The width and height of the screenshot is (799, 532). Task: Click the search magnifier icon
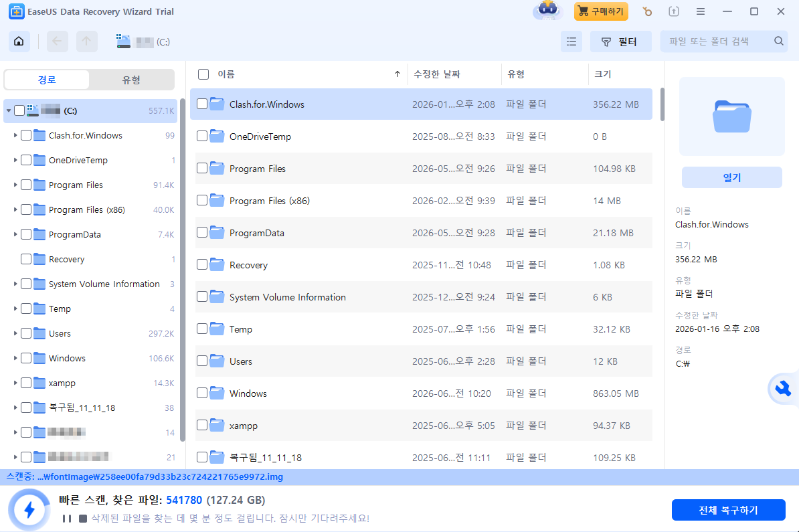(779, 41)
